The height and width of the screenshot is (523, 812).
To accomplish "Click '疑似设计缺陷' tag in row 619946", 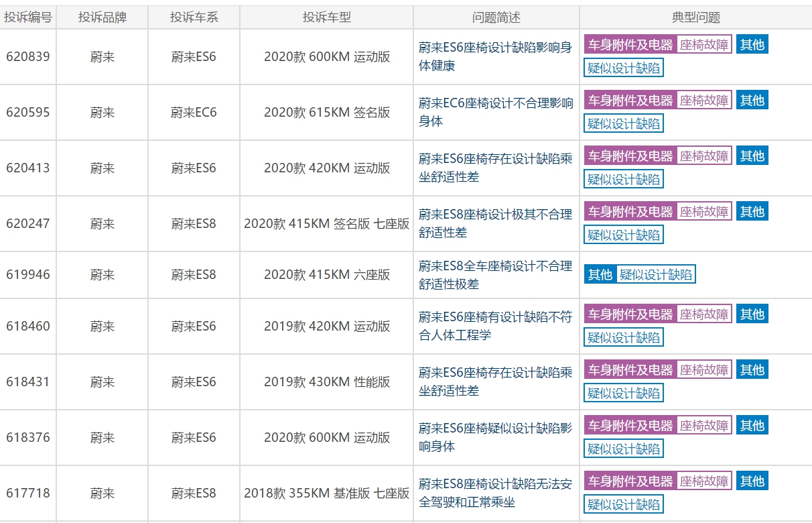I will coord(656,274).
